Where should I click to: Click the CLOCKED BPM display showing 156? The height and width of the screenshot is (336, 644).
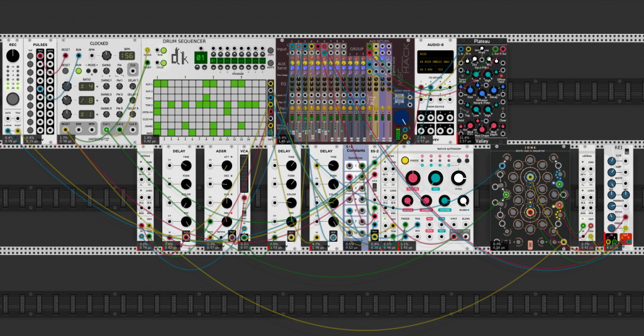(127, 55)
